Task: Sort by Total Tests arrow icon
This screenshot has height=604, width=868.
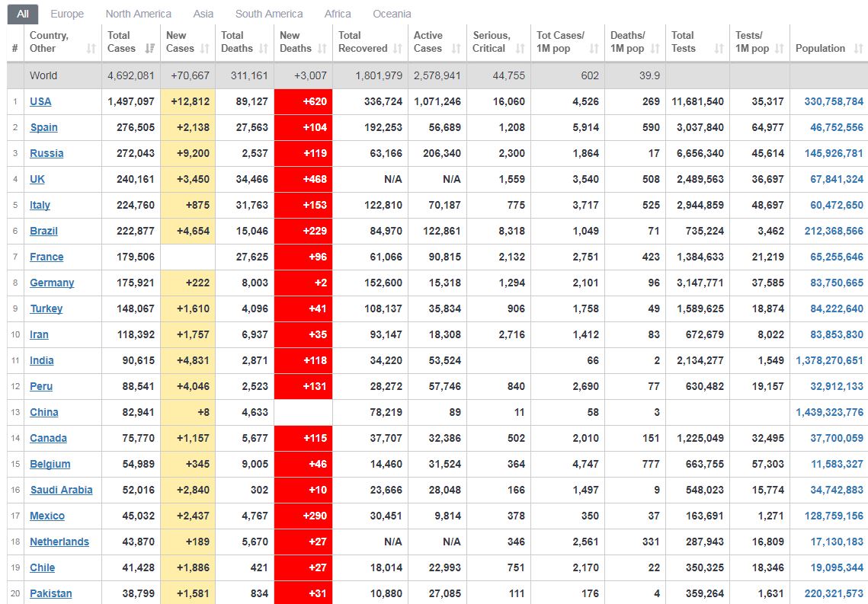Action: point(719,49)
